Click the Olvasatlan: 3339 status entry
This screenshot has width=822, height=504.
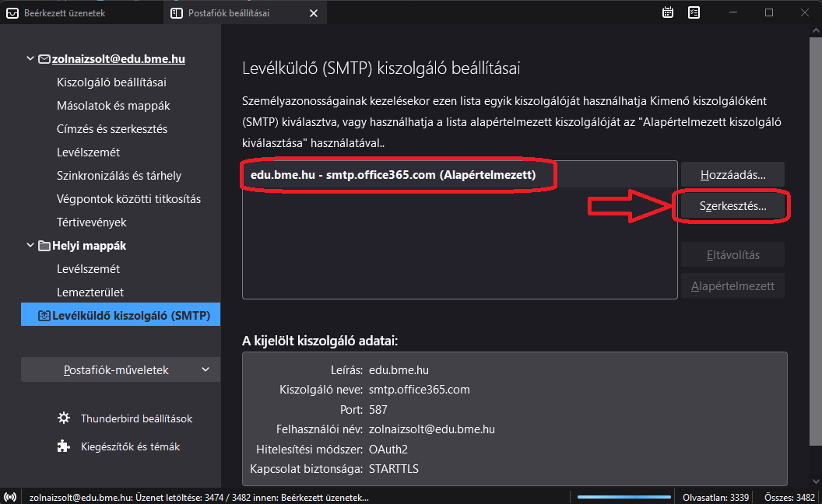715,497
